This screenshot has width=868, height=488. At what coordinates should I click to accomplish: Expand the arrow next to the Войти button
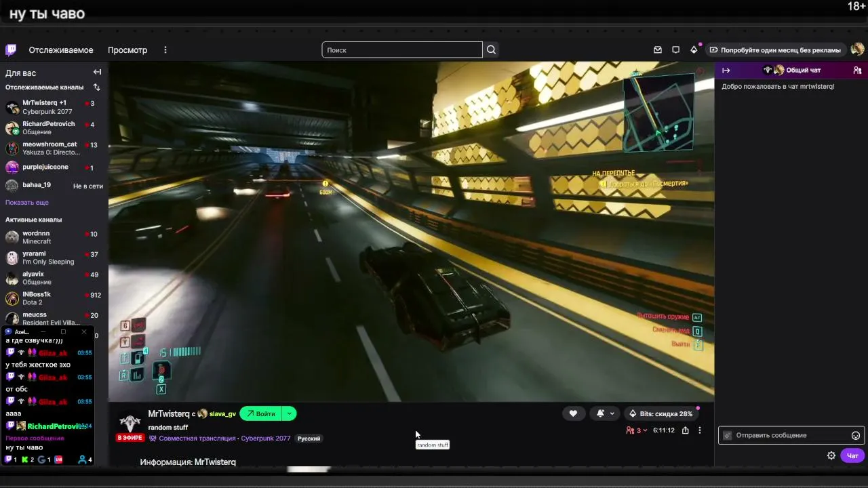(289, 413)
